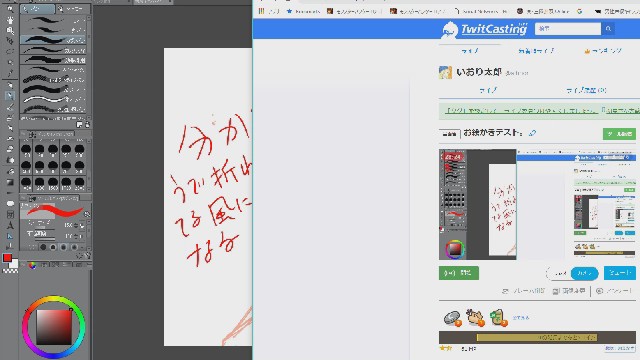640x360 pixels.
Task: Open the dropdown at bottom right of page
Action: 619,349
